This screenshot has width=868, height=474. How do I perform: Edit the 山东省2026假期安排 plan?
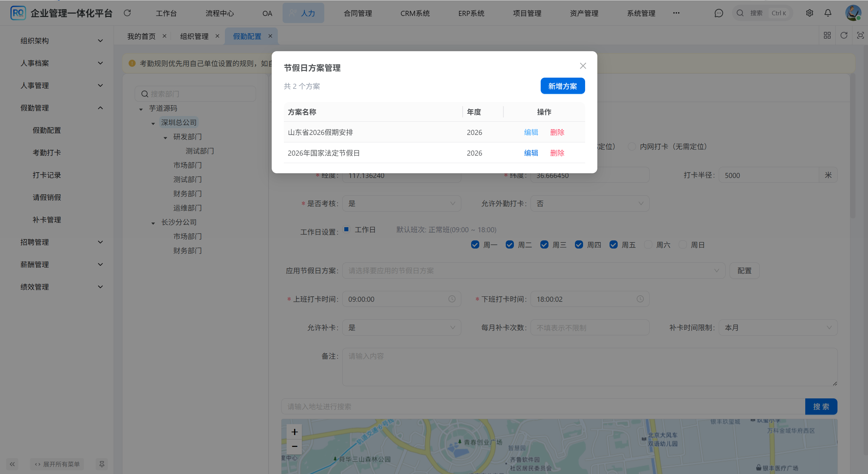(531, 132)
